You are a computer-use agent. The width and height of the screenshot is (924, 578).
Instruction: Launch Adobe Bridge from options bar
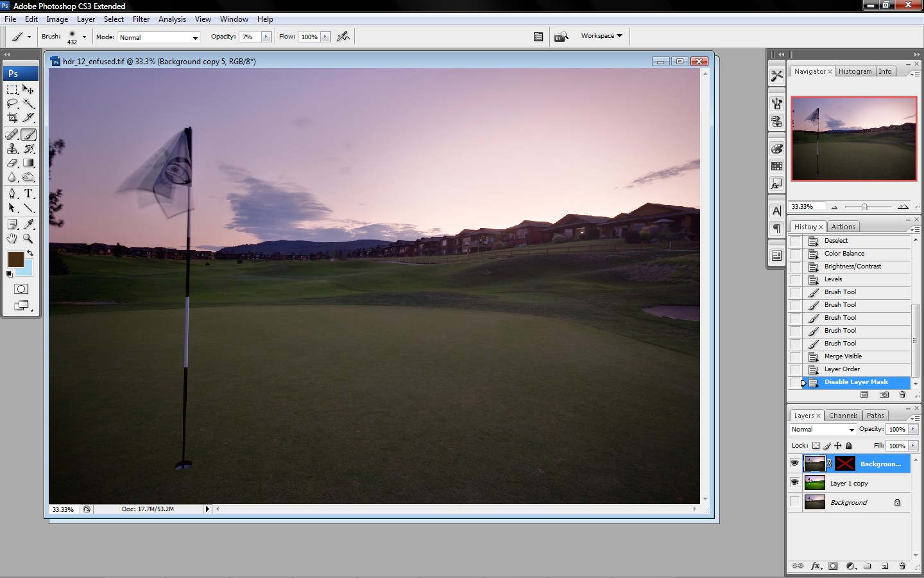point(561,37)
